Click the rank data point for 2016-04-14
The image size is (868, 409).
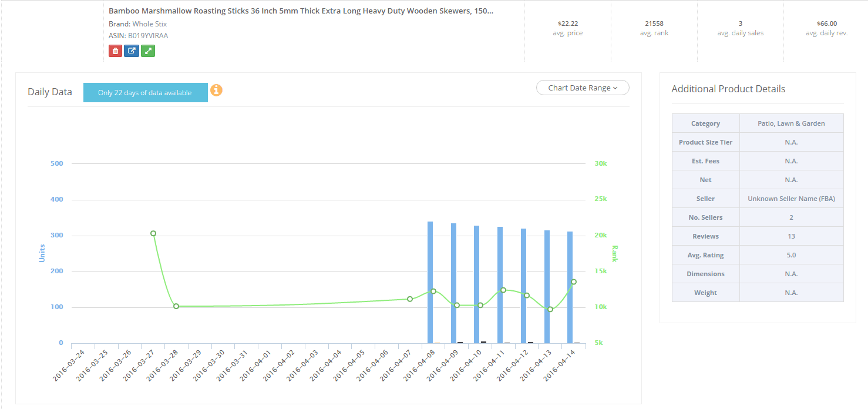(x=574, y=282)
